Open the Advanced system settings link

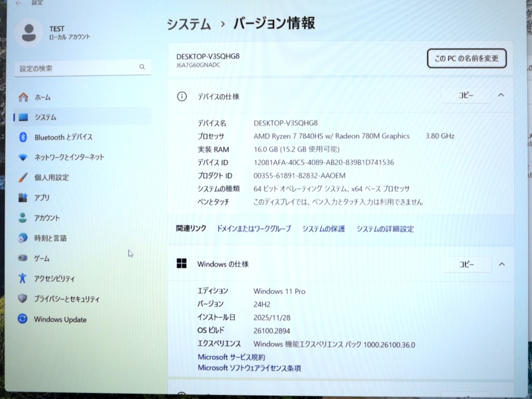[x=385, y=229]
